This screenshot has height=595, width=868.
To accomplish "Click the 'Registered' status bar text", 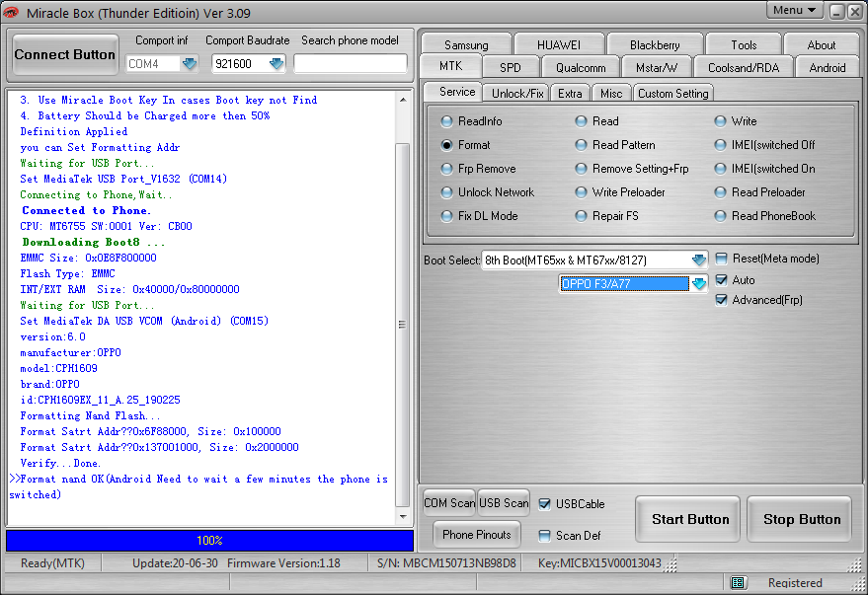I will [795, 582].
